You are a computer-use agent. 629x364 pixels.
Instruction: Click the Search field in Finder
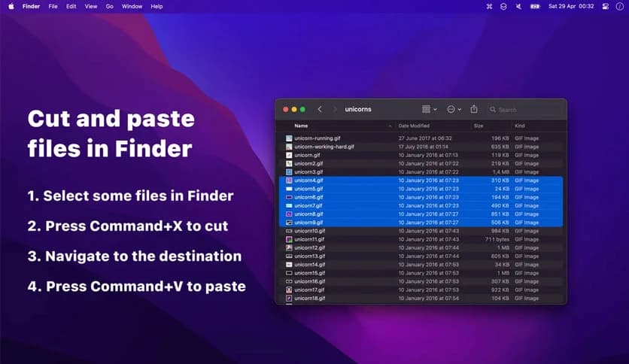(524, 110)
